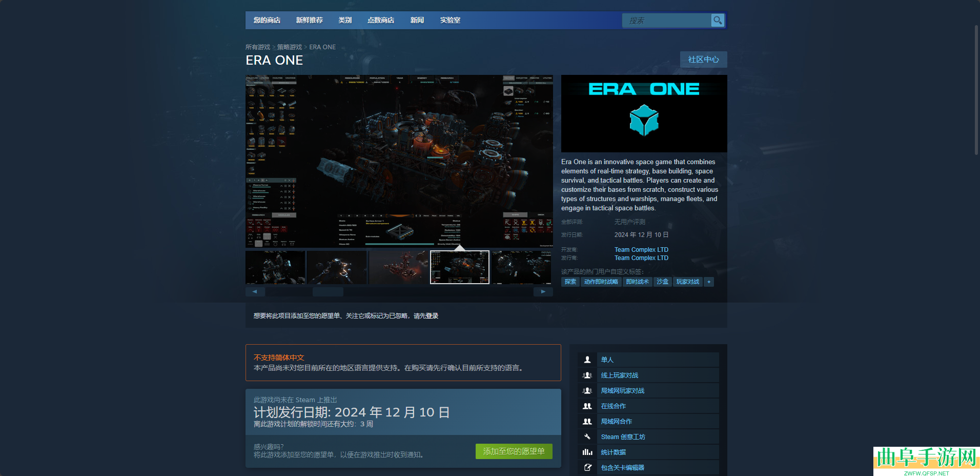Viewport: 980px width, 476px height.
Task: Click the search magnifier icon
Action: pyautogui.click(x=718, y=20)
